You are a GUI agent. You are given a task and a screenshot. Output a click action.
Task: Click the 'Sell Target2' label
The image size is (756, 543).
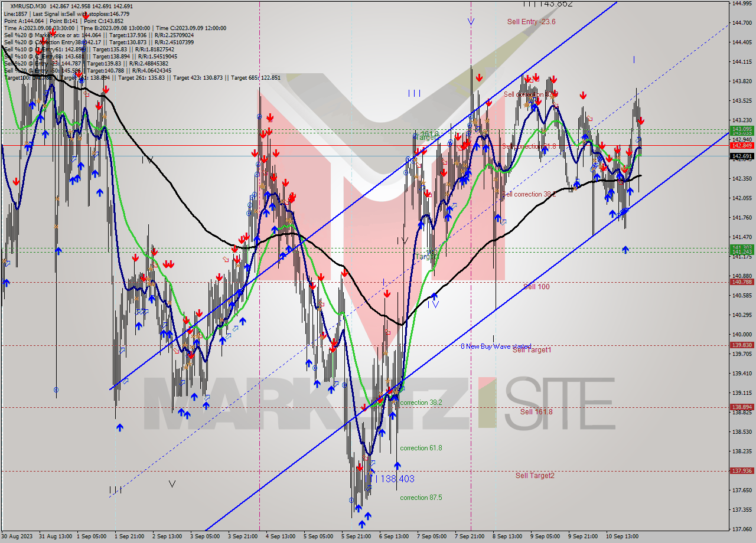535,476
